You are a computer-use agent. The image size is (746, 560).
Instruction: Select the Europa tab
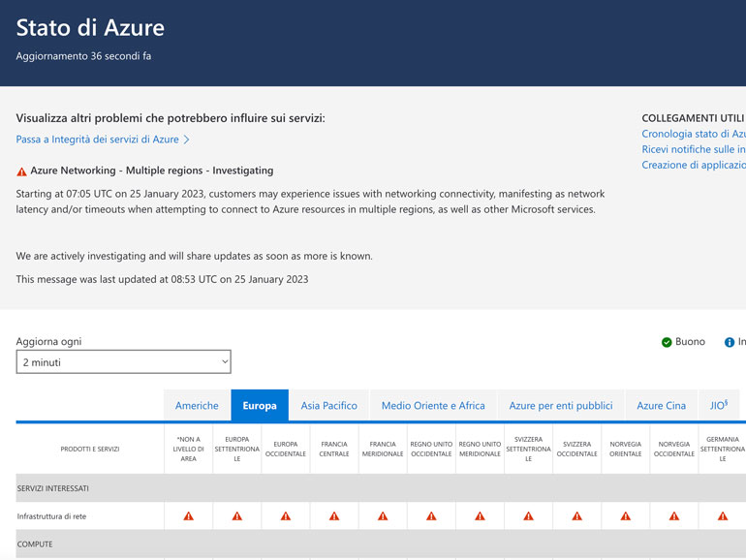[260, 405]
